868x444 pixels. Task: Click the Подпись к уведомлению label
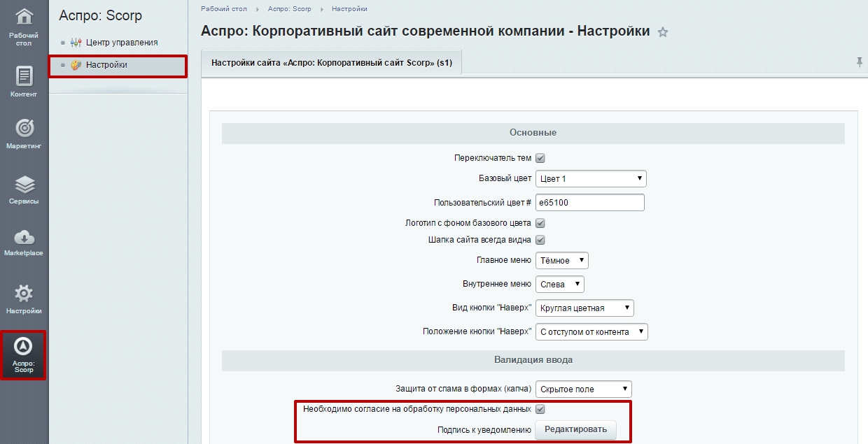point(484,430)
